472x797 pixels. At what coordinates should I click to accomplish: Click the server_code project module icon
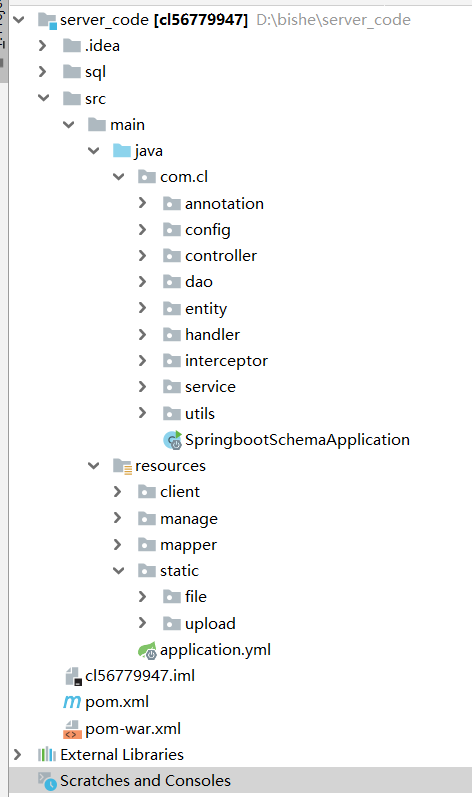[47, 21]
